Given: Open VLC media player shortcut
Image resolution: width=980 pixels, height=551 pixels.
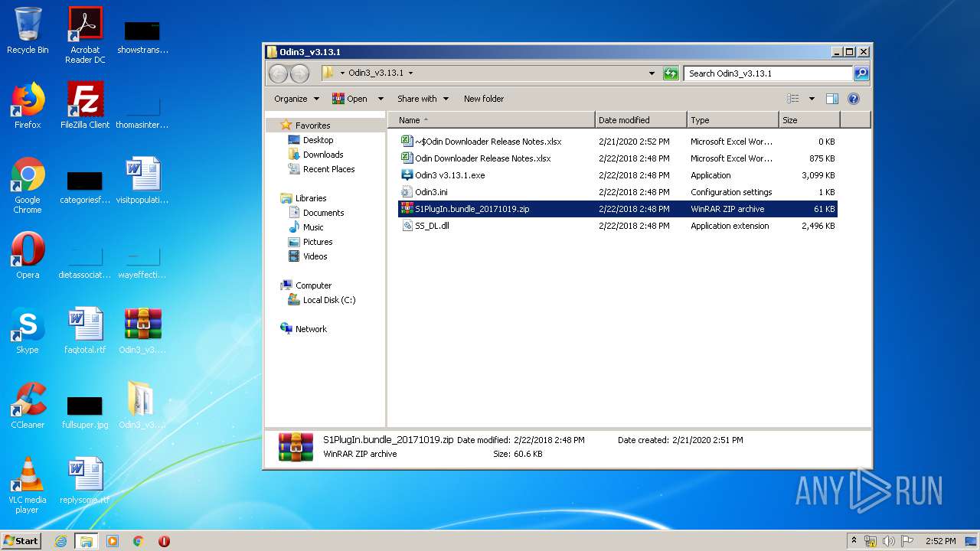Looking at the screenshot, I should [x=28, y=485].
